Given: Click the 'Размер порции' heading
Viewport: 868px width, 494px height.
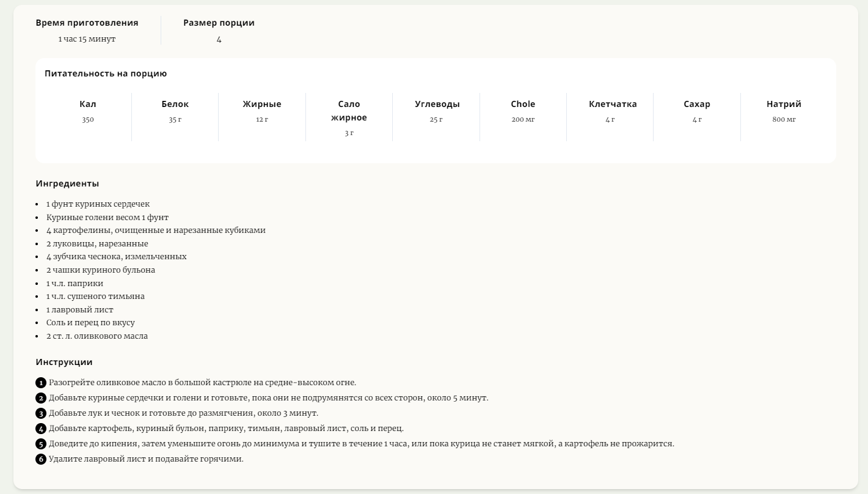Looking at the screenshot, I should (x=219, y=23).
